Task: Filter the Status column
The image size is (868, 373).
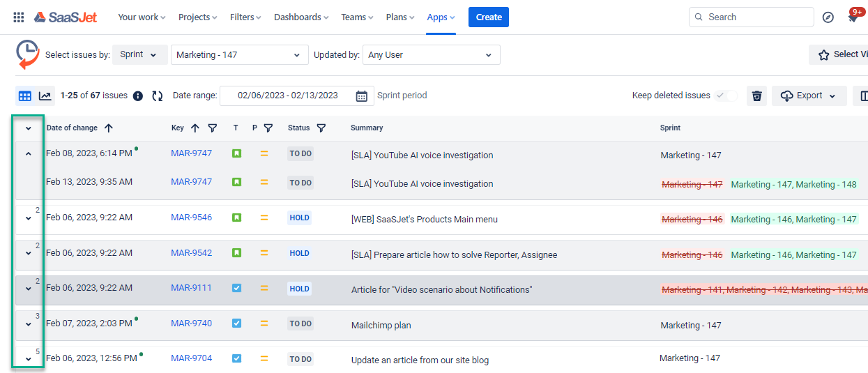Action: coord(321,128)
